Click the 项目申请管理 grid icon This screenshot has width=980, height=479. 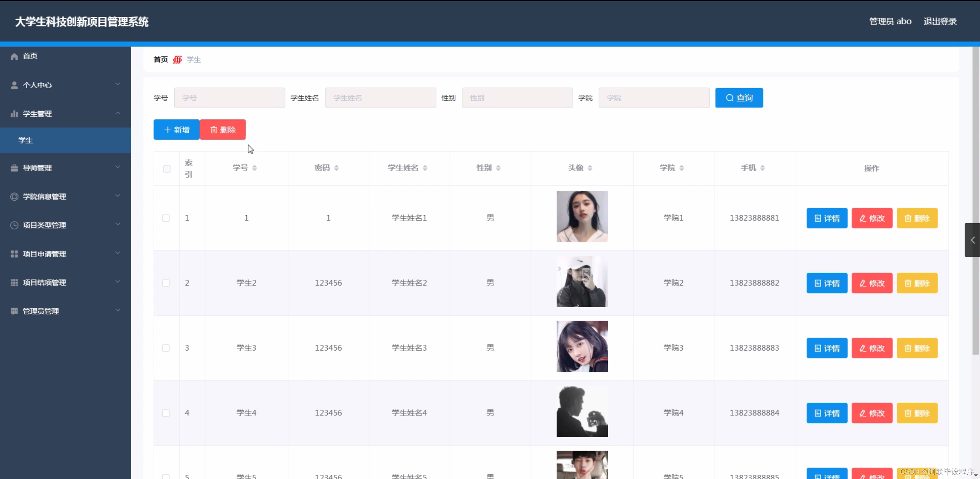tap(14, 254)
